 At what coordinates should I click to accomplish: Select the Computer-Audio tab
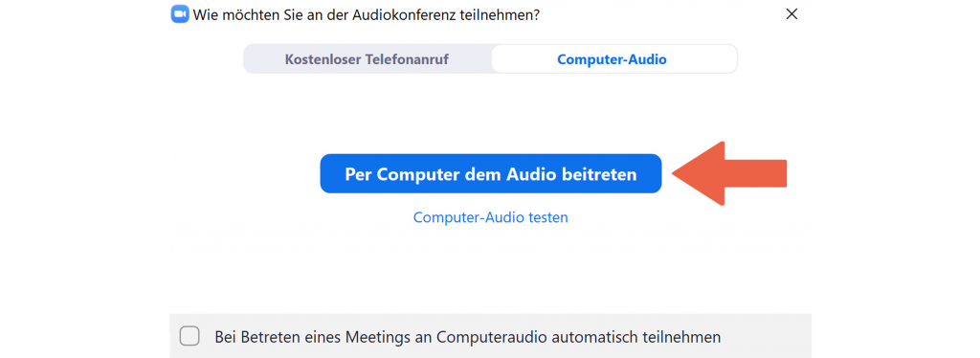click(612, 60)
